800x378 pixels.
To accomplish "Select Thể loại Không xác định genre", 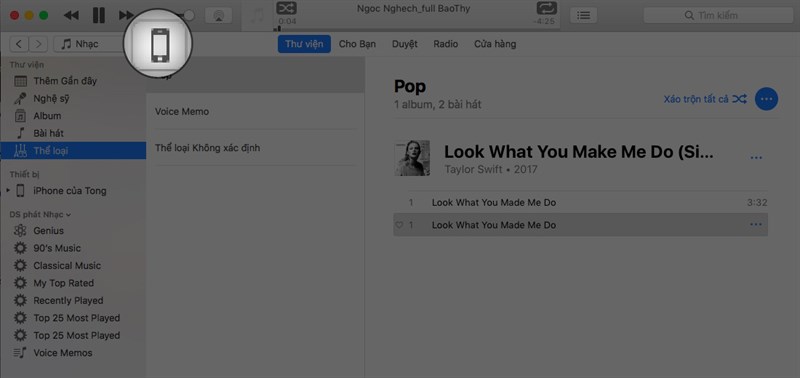I will pos(255,148).
